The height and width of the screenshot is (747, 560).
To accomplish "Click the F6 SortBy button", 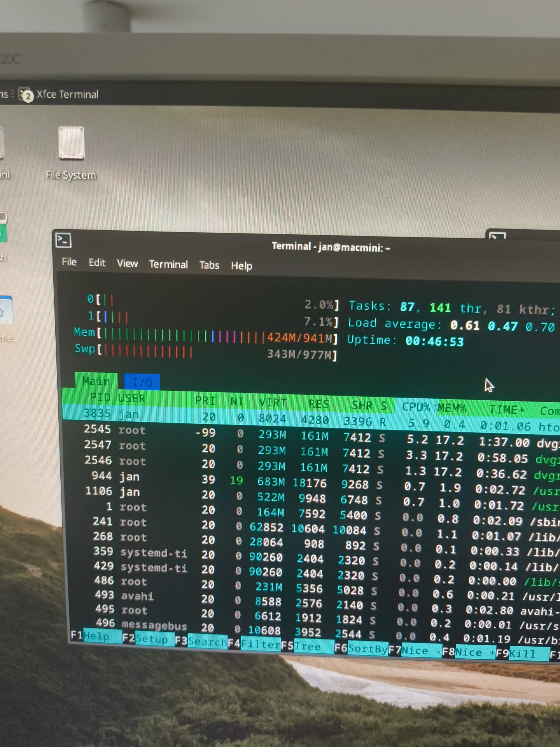I will [x=367, y=649].
